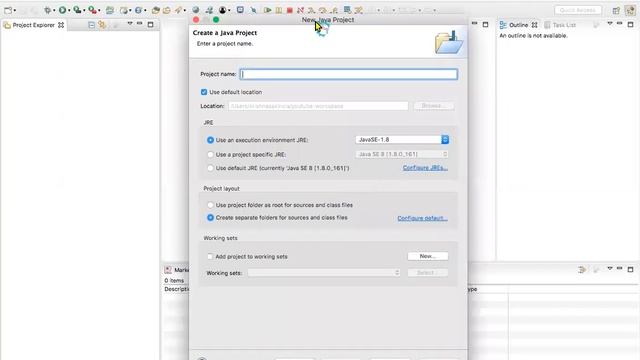The image size is (640, 360).
Task: Open Project Explorer view menu triangle
Action: click(130, 24)
